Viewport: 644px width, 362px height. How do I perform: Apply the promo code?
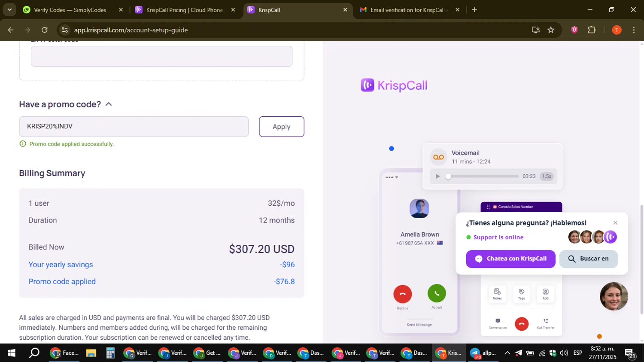[281, 127]
